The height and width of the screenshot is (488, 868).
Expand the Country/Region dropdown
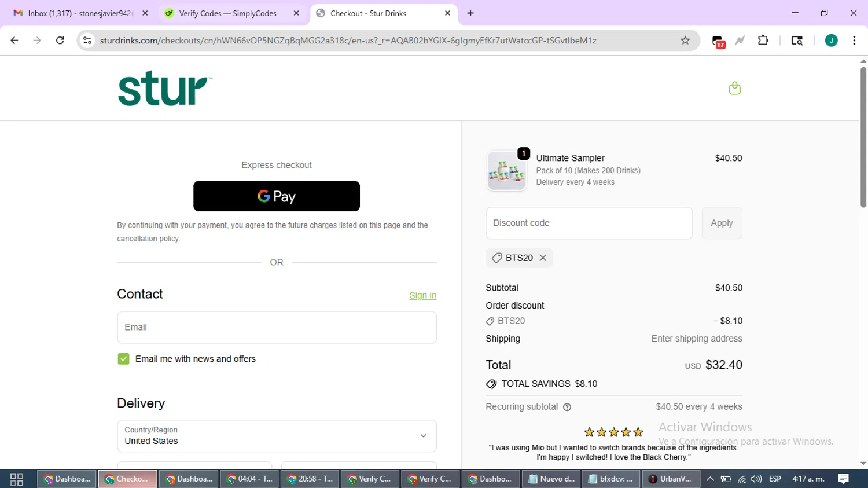coord(277,436)
